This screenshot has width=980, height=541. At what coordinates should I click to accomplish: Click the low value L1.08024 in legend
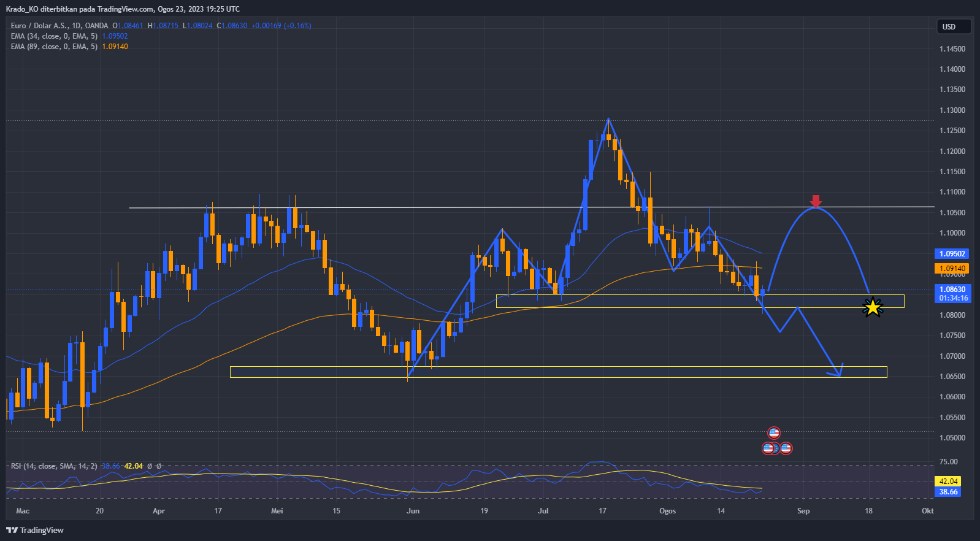pyautogui.click(x=197, y=26)
